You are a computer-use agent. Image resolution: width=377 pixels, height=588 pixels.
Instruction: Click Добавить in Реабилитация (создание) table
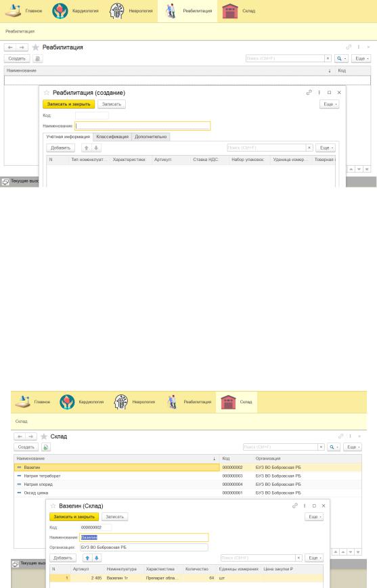(60, 148)
